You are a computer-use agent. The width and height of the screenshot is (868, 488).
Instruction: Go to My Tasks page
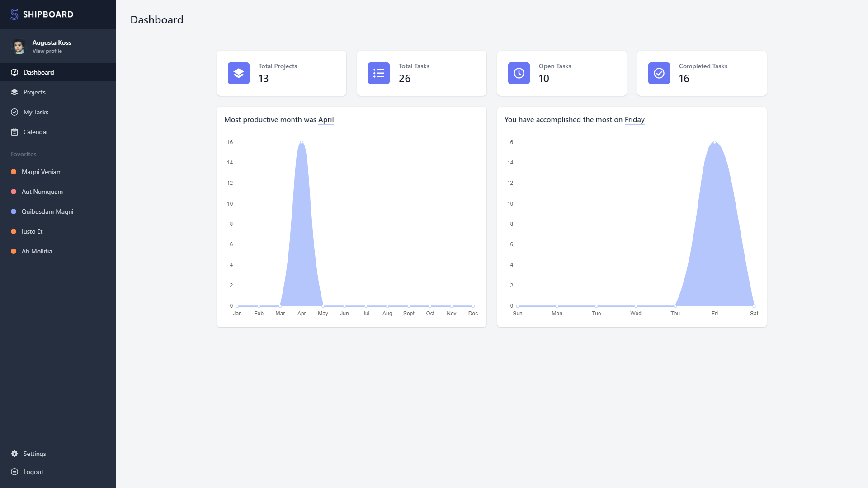pyautogui.click(x=36, y=112)
